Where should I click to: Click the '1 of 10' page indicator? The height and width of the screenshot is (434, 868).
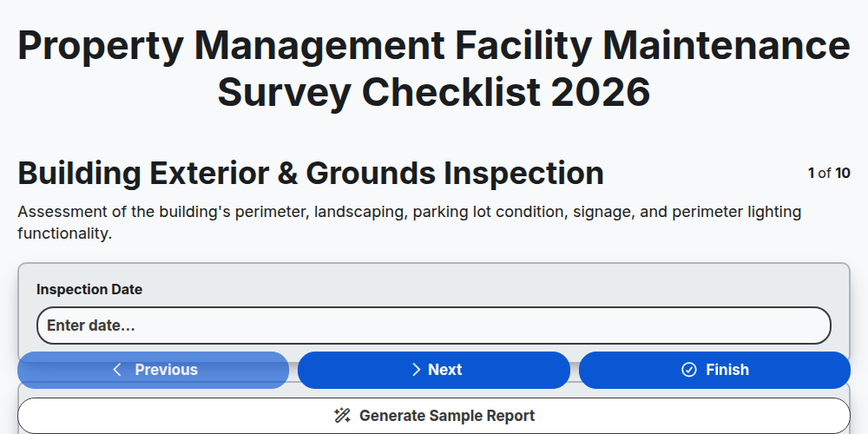click(x=829, y=174)
